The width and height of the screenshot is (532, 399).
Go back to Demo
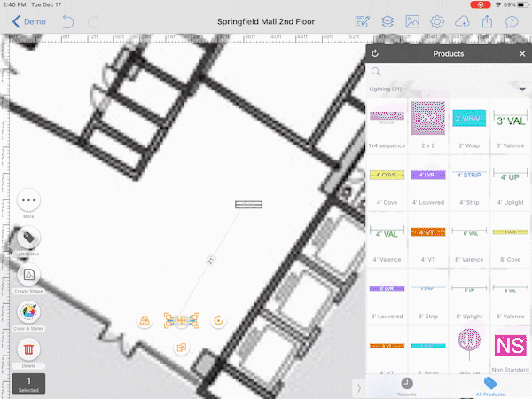(30, 21)
